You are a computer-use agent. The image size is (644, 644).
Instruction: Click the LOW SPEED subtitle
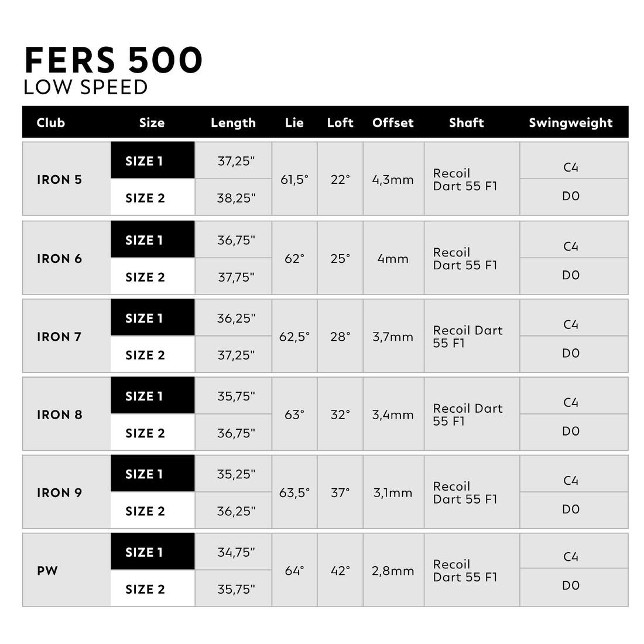click(x=85, y=87)
